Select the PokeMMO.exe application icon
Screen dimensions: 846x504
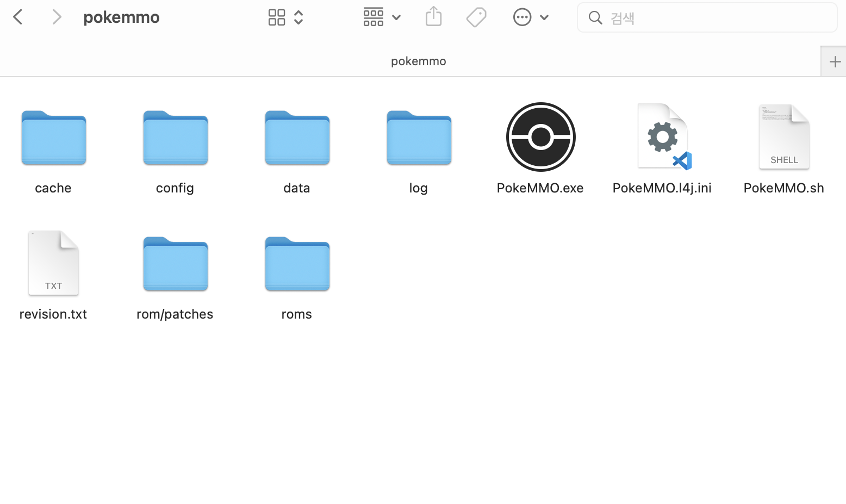[x=540, y=137]
